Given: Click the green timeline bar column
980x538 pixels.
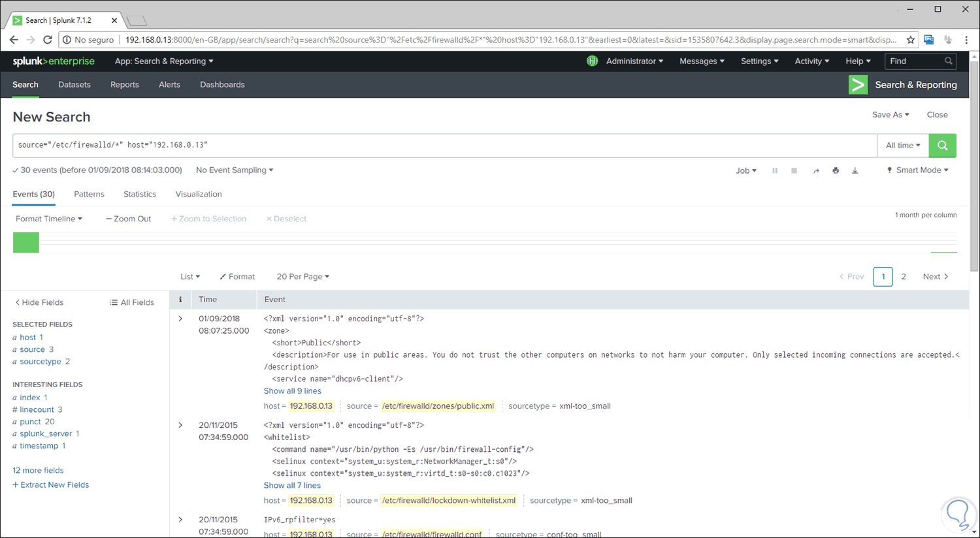Looking at the screenshot, I should (x=25, y=242).
